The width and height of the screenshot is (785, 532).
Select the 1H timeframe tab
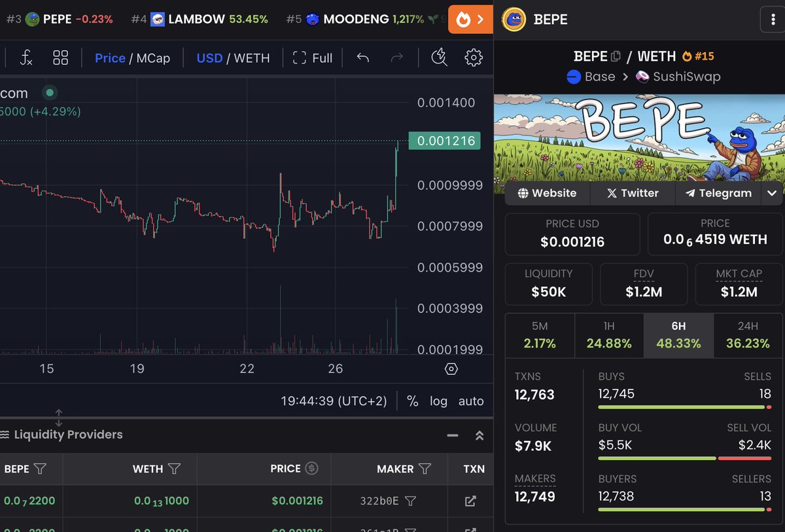tap(609, 335)
